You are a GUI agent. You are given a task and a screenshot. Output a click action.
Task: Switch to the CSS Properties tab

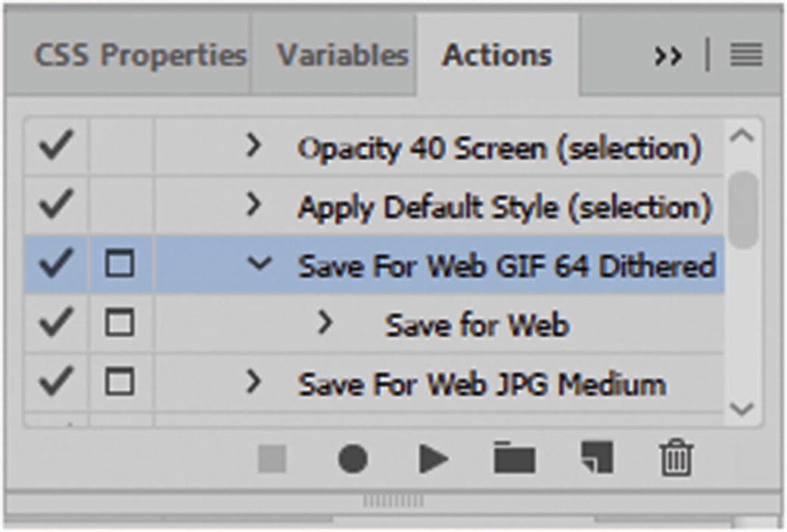pos(140,56)
